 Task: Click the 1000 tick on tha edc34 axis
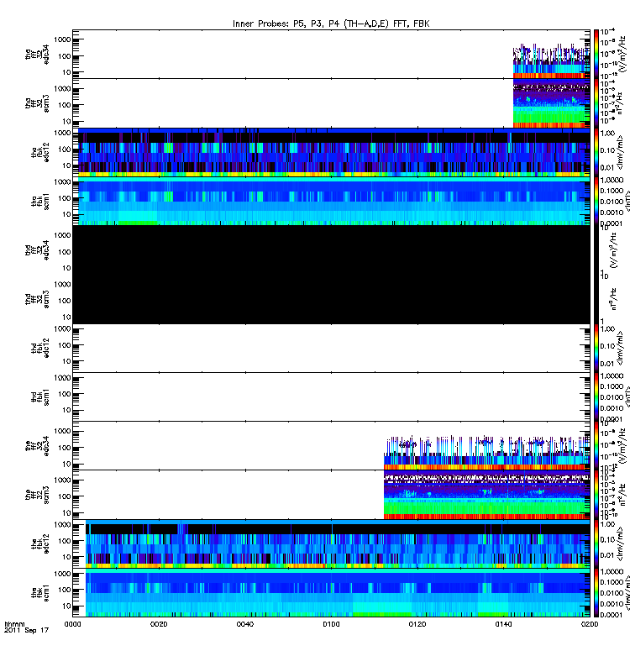click(x=62, y=39)
